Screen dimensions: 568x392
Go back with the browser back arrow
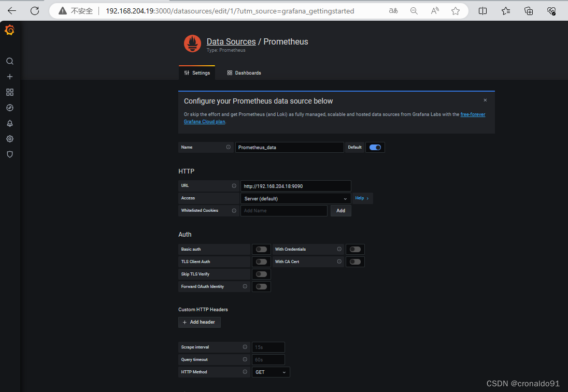click(12, 11)
